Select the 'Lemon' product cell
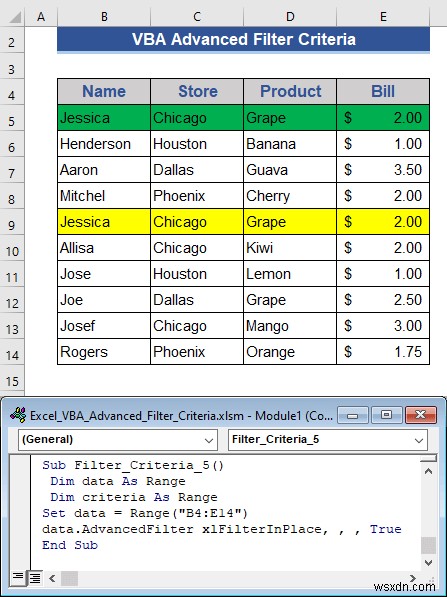Viewport: 447px width, 597px height. (290, 274)
